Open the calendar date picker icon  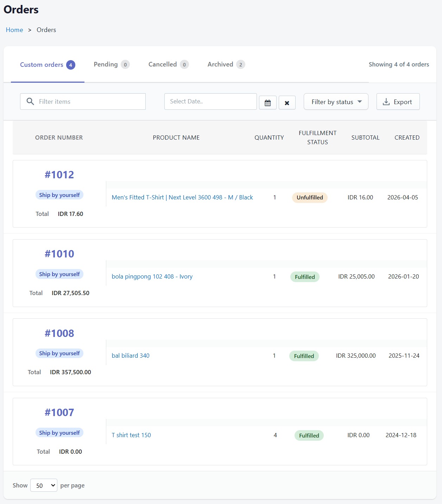(267, 102)
